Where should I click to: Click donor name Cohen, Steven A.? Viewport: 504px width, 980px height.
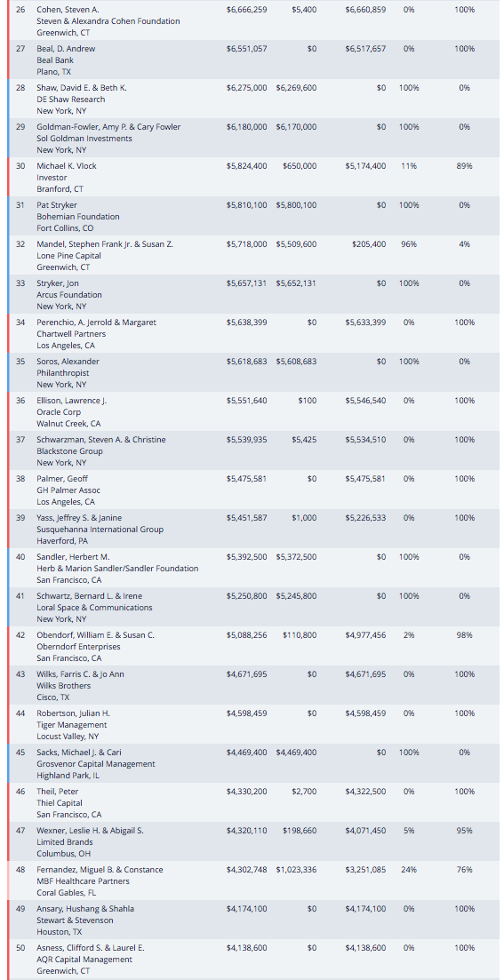pos(68,10)
